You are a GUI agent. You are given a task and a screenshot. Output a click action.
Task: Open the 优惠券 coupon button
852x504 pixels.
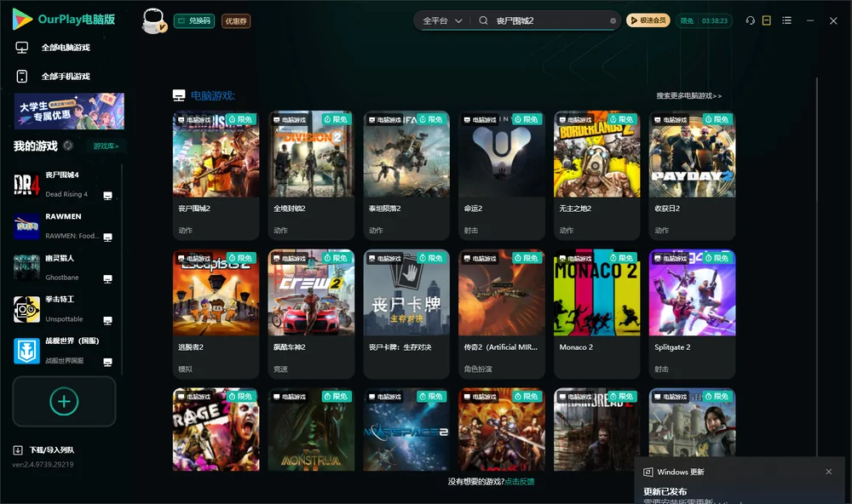coord(236,20)
